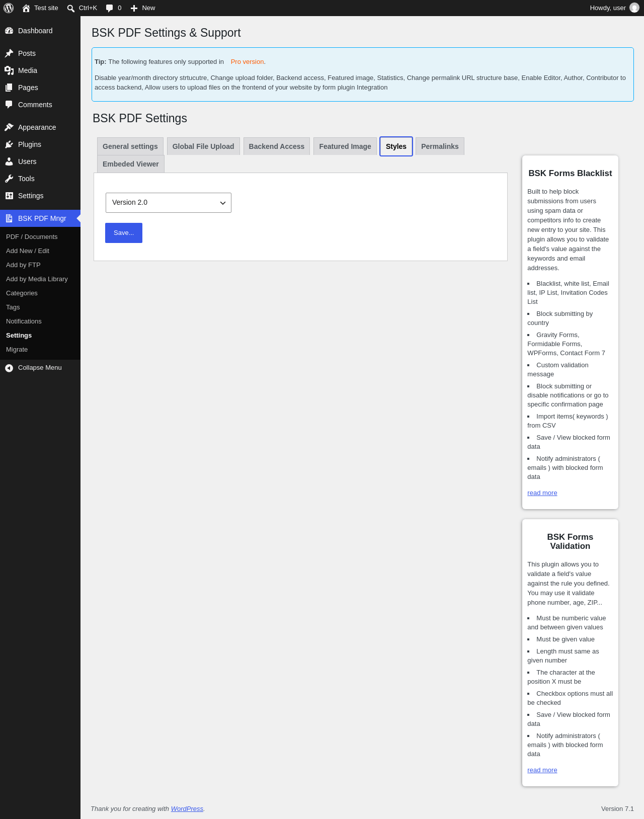Click the Collapse Menu arrow icon
Viewport: 644px width, 819px height.
[x=9, y=368]
